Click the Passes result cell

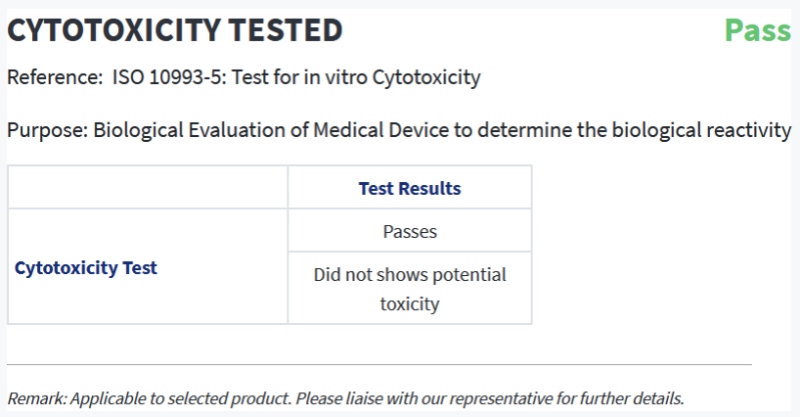pyautogui.click(x=409, y=231)
